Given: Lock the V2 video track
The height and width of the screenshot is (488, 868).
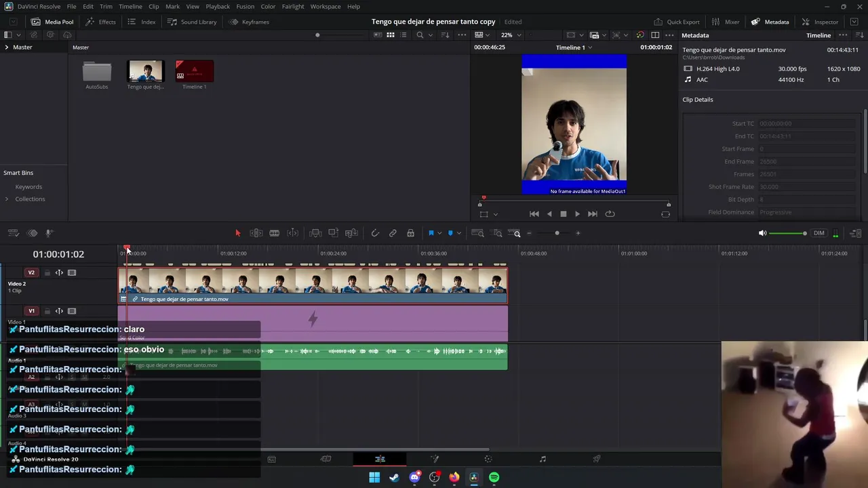Looking at the screenshot, I should pyautogui.click(x=47, y=272).
